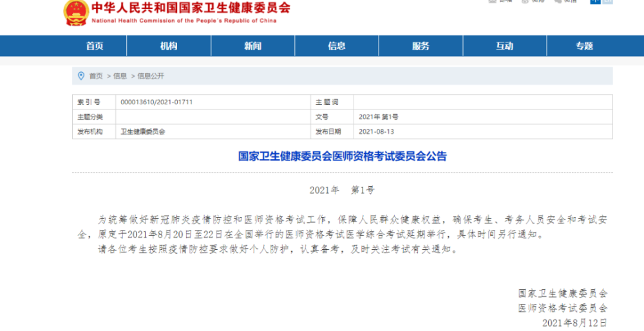Open the 互动 navigation menu
Viewport: 644px width, 331px height.
504,46
